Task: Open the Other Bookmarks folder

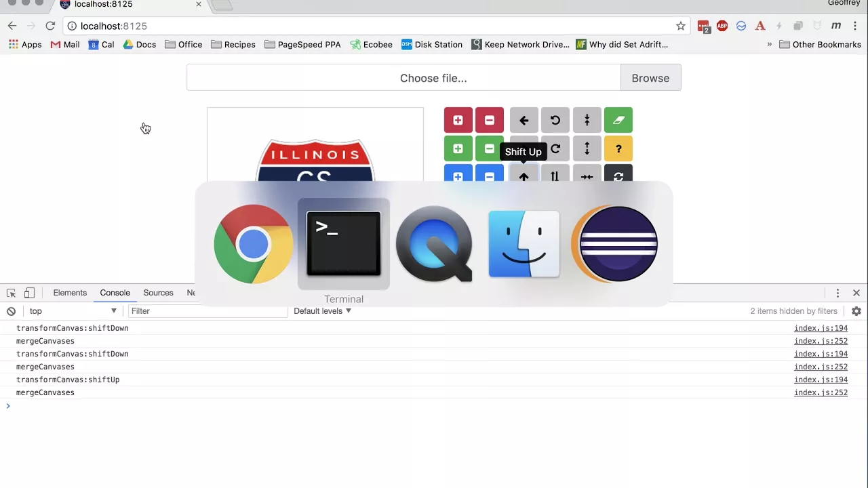Action: (820, 45)
